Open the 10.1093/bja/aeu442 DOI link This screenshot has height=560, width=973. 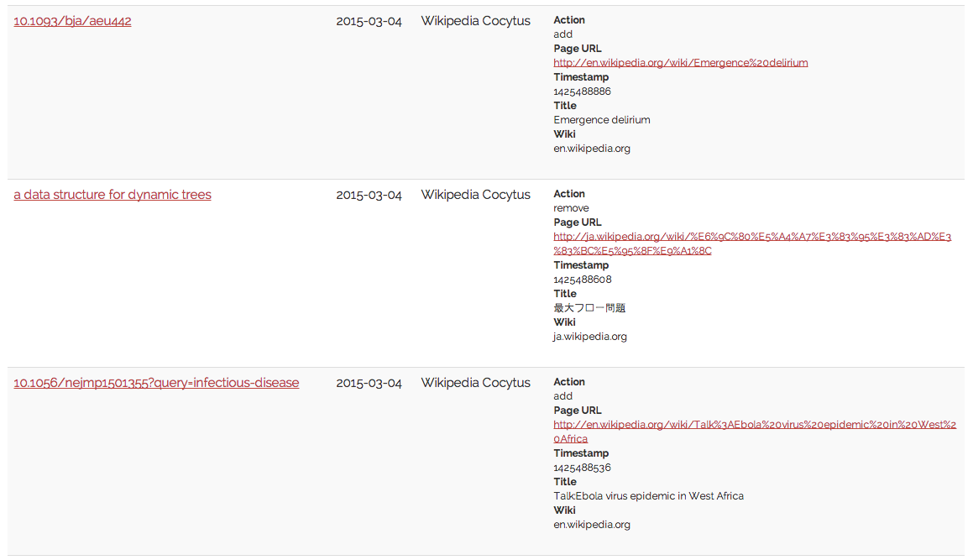[x=72, y=21]
